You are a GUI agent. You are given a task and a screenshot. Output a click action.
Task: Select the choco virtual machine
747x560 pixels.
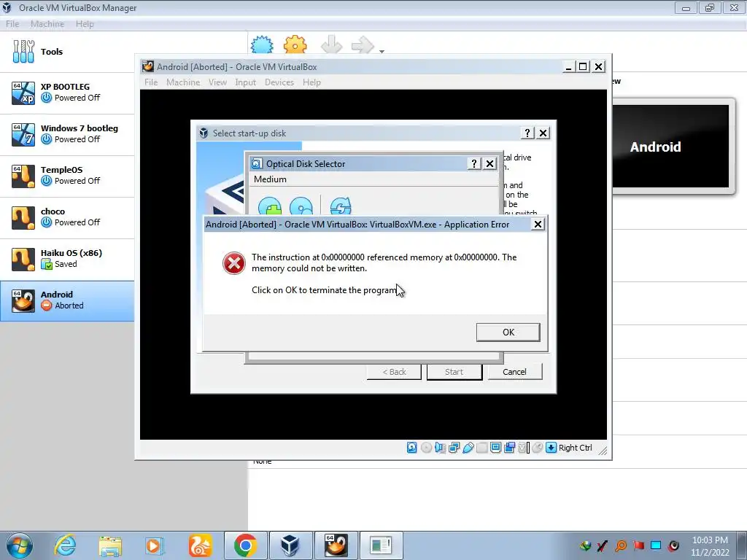pos(66,217)
